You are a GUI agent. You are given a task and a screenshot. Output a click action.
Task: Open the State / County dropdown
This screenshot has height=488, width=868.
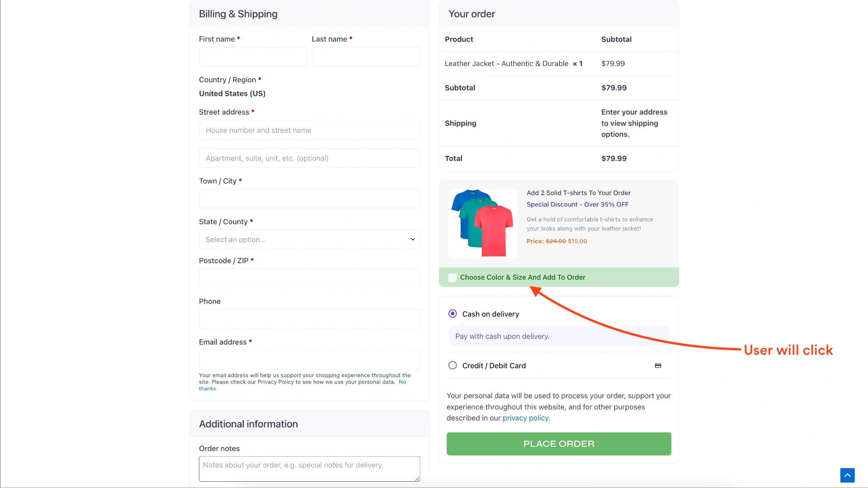pos(309,239)
